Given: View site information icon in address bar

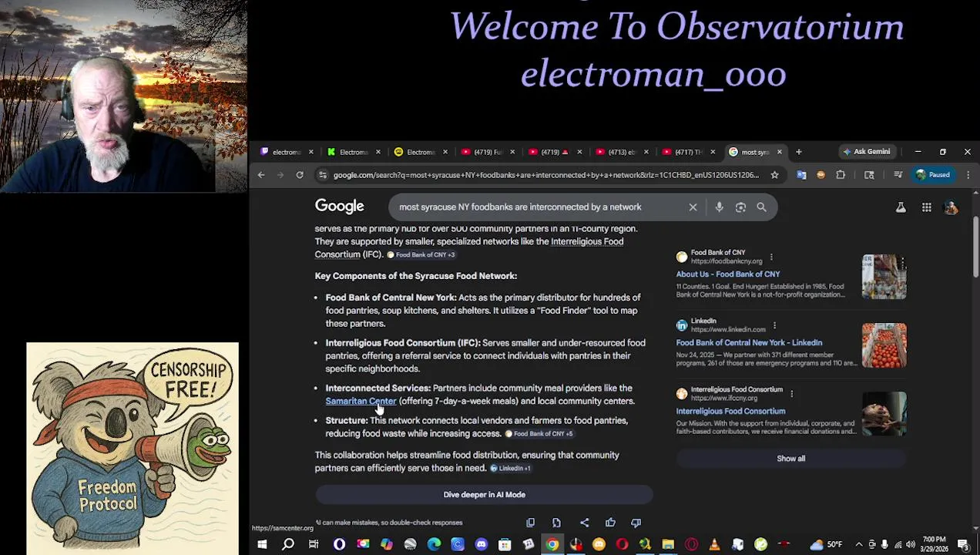Looking at the screenshot, I should click(x=323, y=175).
